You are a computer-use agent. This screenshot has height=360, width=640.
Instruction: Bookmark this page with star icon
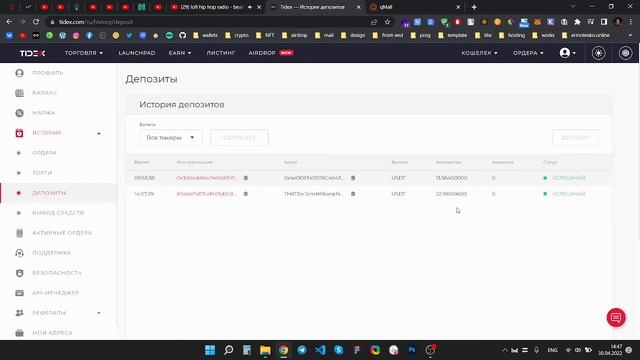tap(387, 22)
